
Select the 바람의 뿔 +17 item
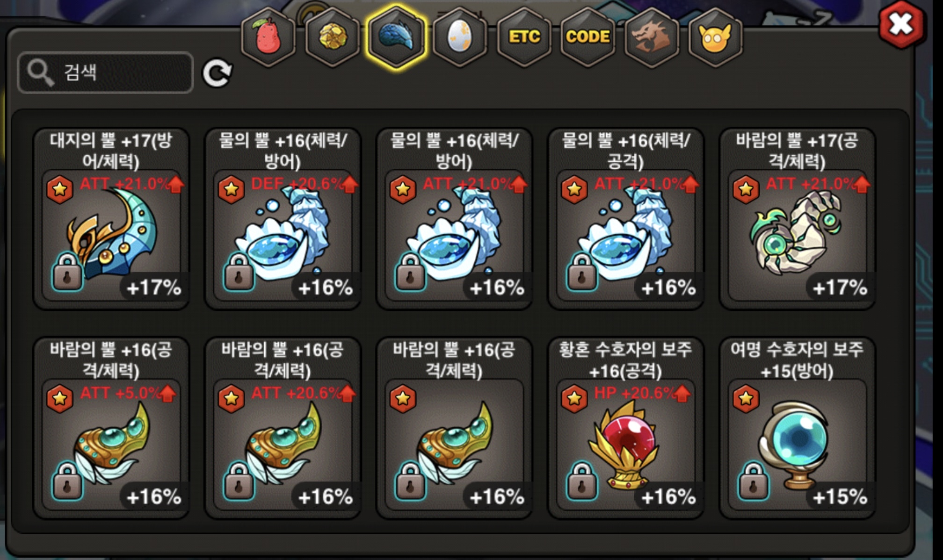798,218
